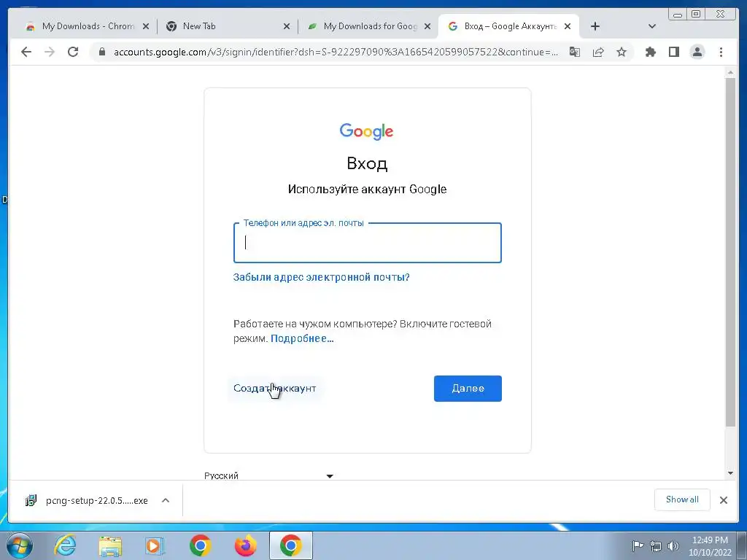
Task: Click the Создать аккаунт button
Action: [x=274, y=389]
